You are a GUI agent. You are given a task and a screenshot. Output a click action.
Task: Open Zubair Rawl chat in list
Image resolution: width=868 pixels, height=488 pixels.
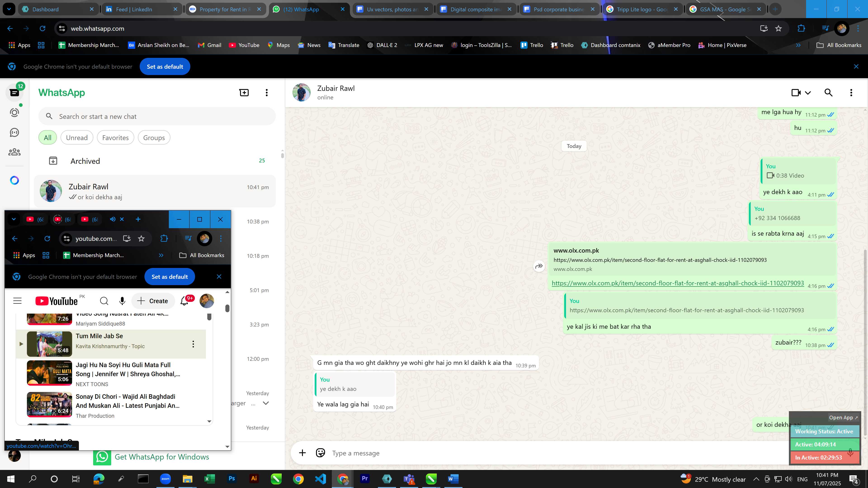click(x=155, y=191)
